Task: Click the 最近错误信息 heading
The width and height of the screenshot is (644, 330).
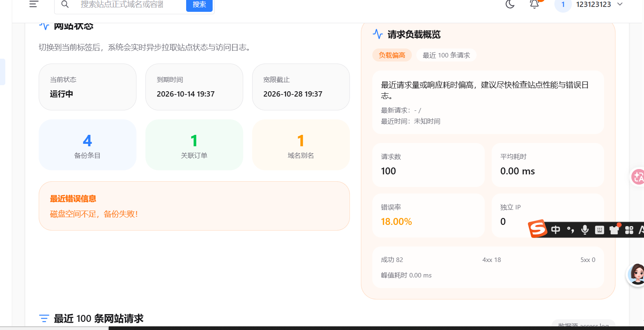Action: point(73,199)
